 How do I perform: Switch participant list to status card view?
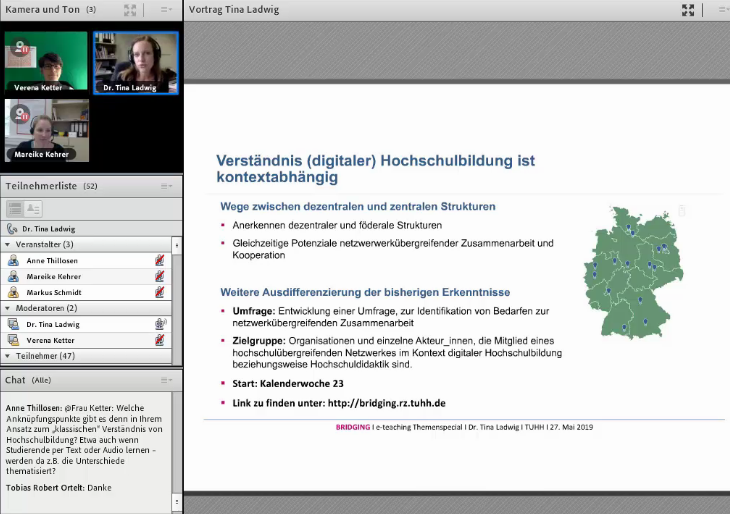(x=33, y=208)
